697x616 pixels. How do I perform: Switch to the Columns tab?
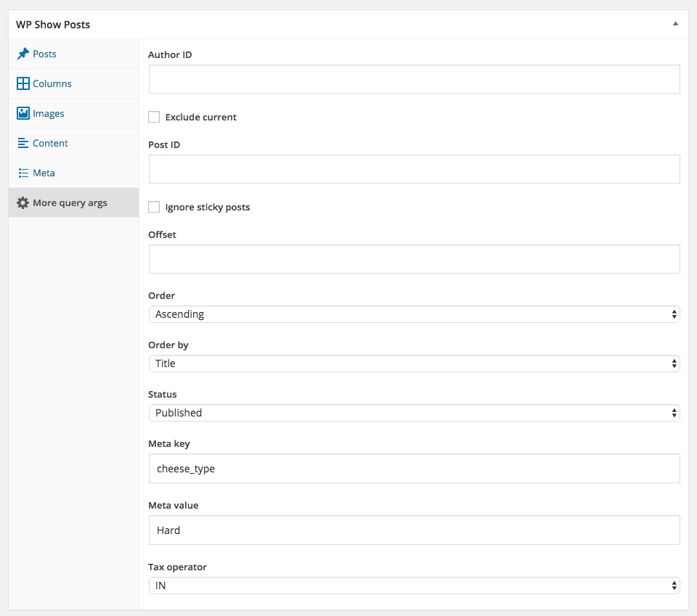73,83
